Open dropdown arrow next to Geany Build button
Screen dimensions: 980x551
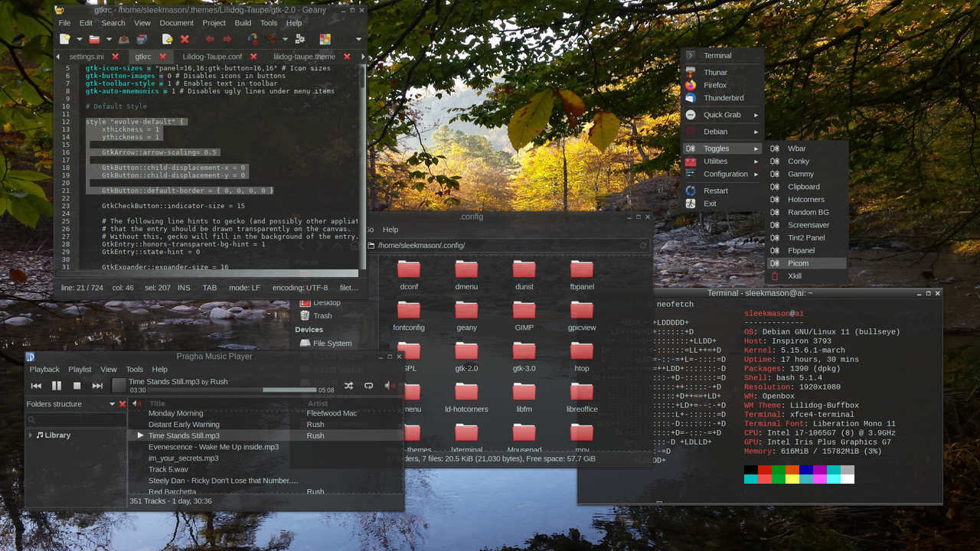[285, 39]
